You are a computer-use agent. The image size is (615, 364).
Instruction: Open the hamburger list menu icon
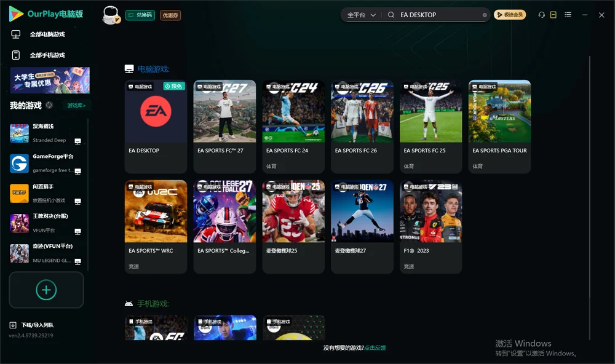coord(568,15)
